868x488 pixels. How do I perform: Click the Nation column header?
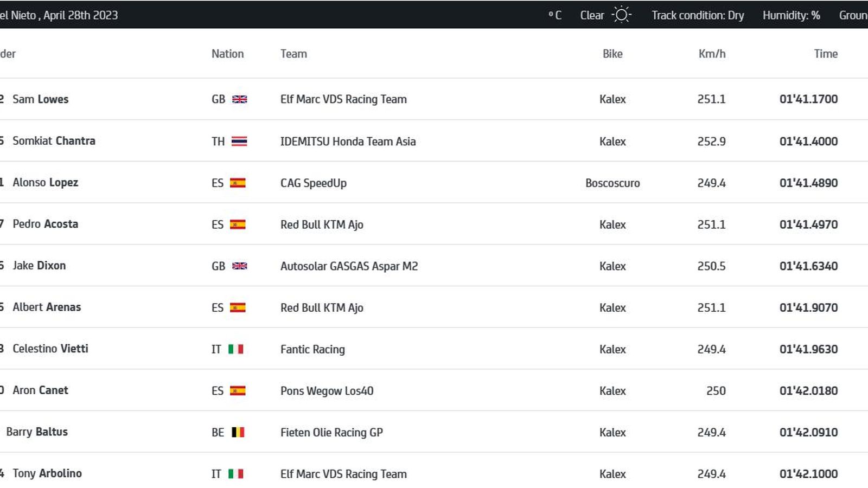tap(227, 54)
